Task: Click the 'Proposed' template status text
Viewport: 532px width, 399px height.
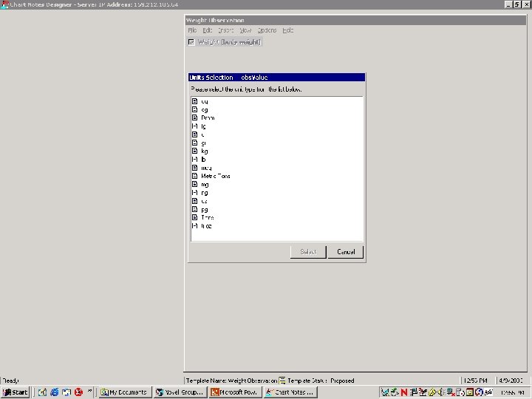Action: [342, 381]
